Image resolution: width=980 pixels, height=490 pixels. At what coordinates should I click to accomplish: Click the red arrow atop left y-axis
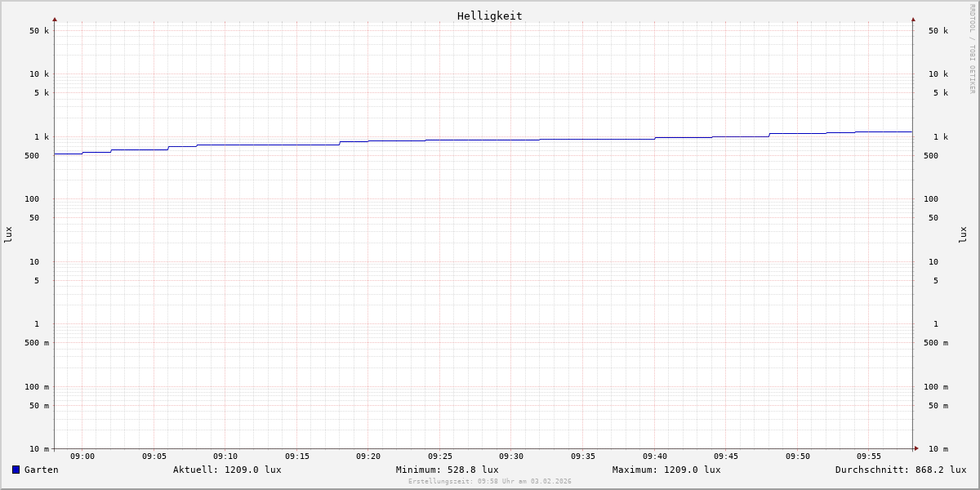[55, 19]
